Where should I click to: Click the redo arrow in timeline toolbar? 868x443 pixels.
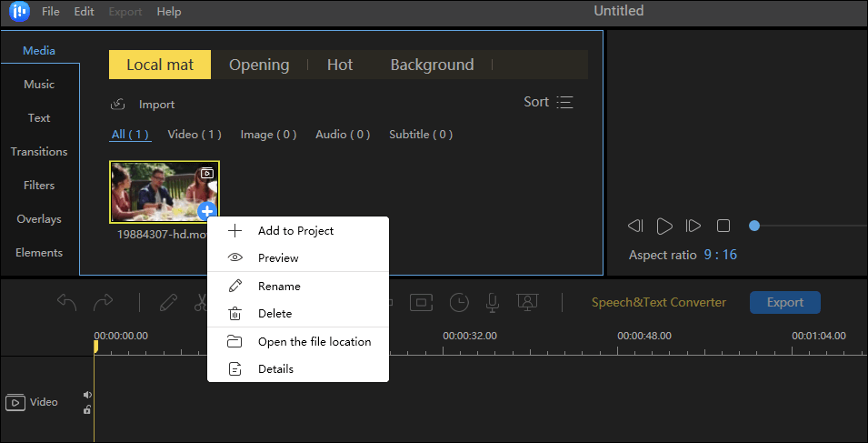tap(104, 302)
